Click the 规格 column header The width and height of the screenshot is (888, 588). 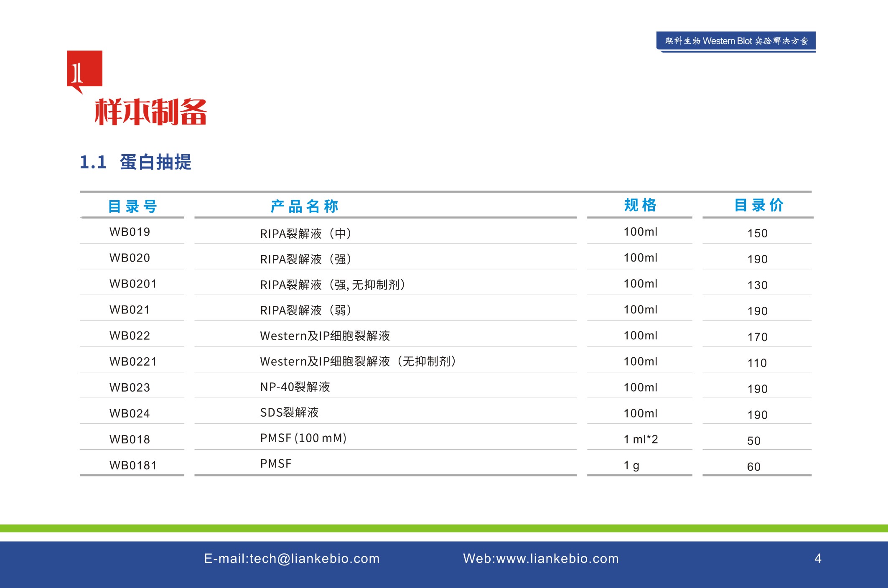point(640,205)
